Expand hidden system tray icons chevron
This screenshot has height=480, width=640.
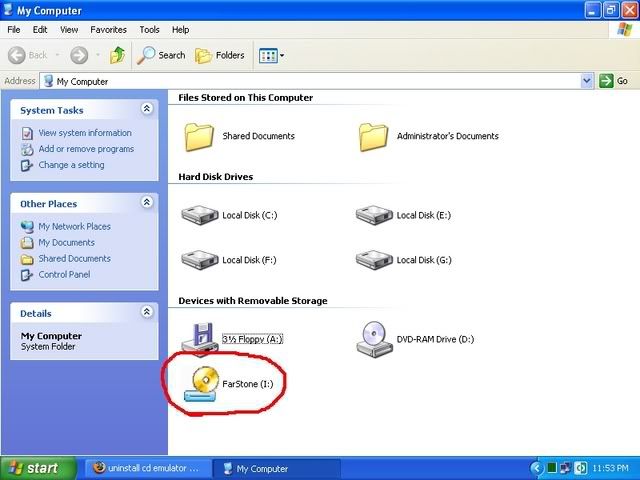[x=536, y=468]
